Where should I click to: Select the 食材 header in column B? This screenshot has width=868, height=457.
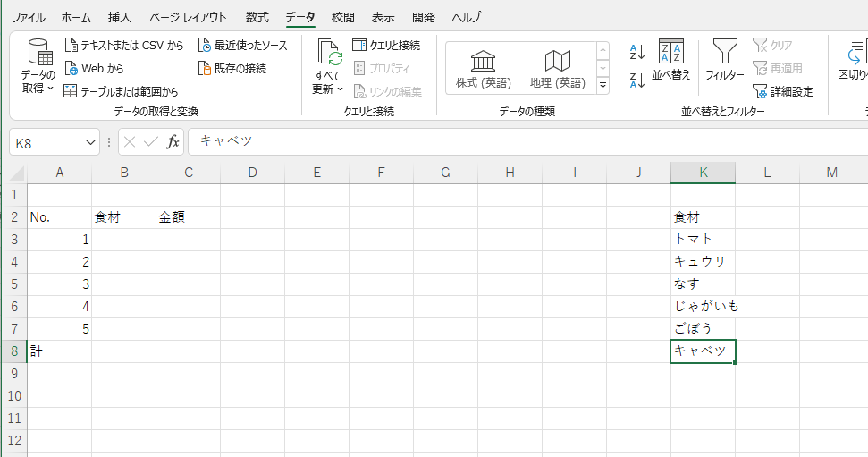point(124,217)
